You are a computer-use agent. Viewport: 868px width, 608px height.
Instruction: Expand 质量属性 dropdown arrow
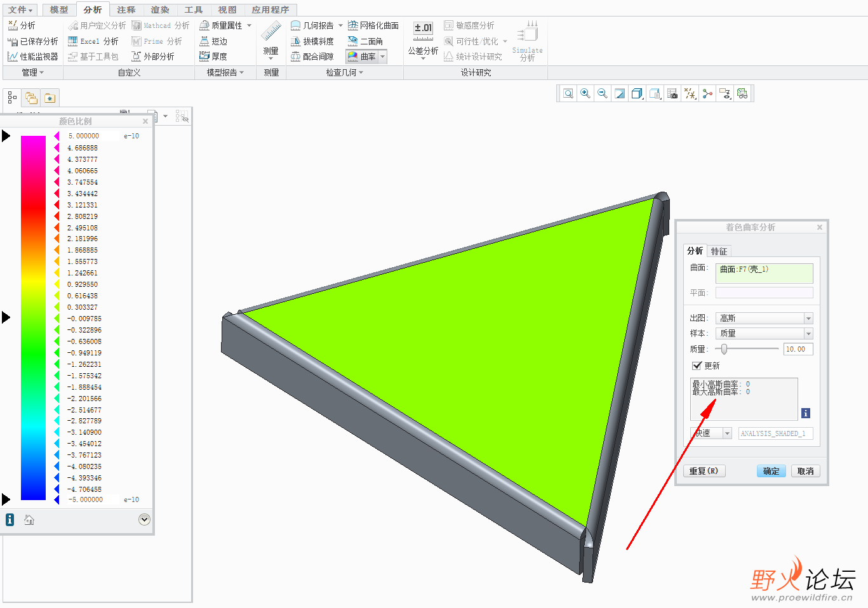tap(249, 25)
